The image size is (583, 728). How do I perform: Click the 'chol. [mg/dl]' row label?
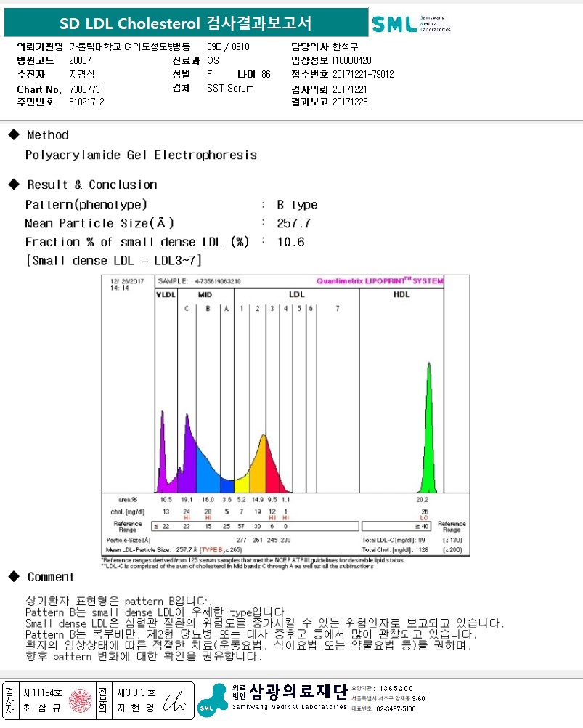(128, 511)
